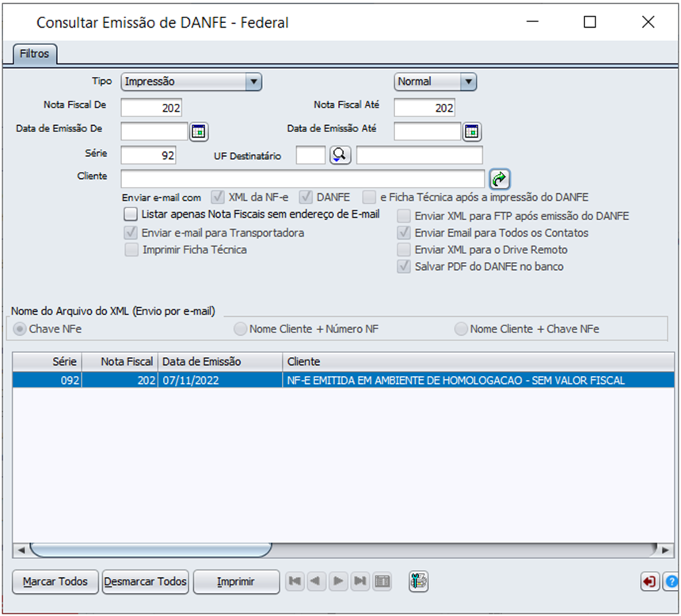The image size is (681, 616).
Task: Open the Normal dropdown list
Action: click(x=467, y=82)
